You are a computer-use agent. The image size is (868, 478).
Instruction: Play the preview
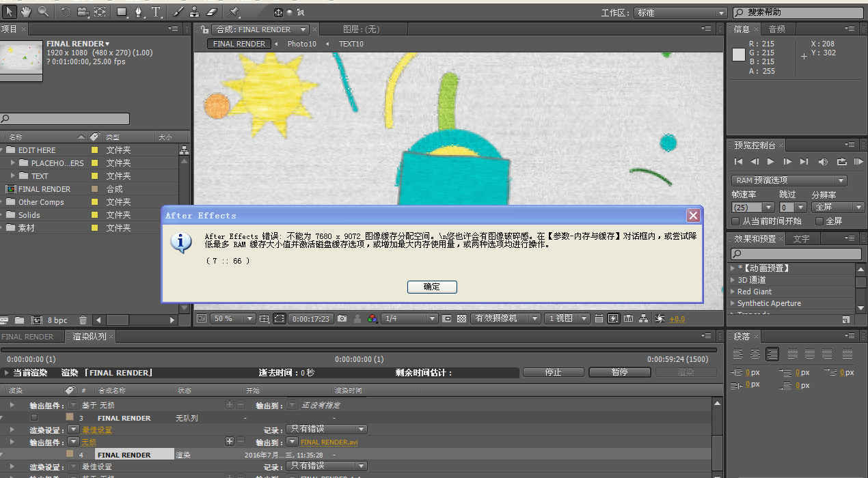pyautogui.click(x=771, y=162)
